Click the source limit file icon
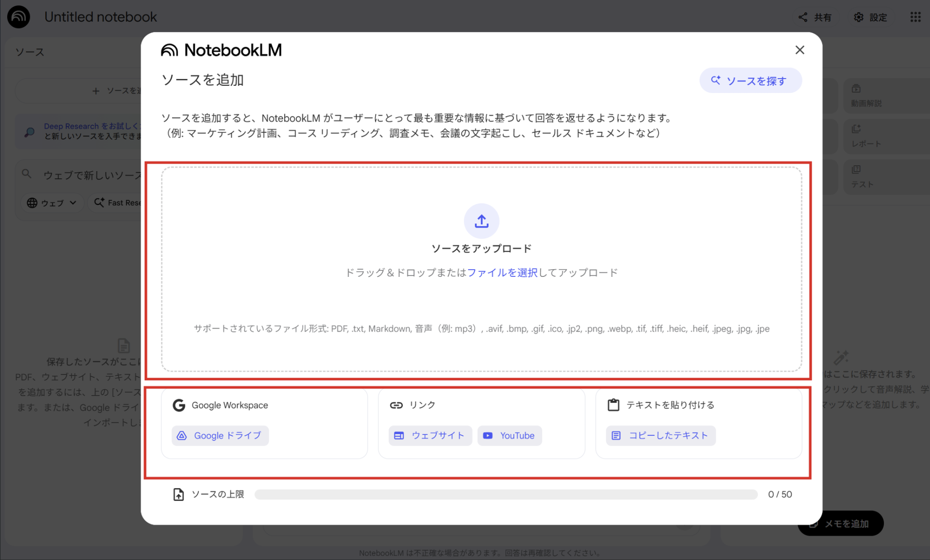Screen dimensions: 930x560 178,494
